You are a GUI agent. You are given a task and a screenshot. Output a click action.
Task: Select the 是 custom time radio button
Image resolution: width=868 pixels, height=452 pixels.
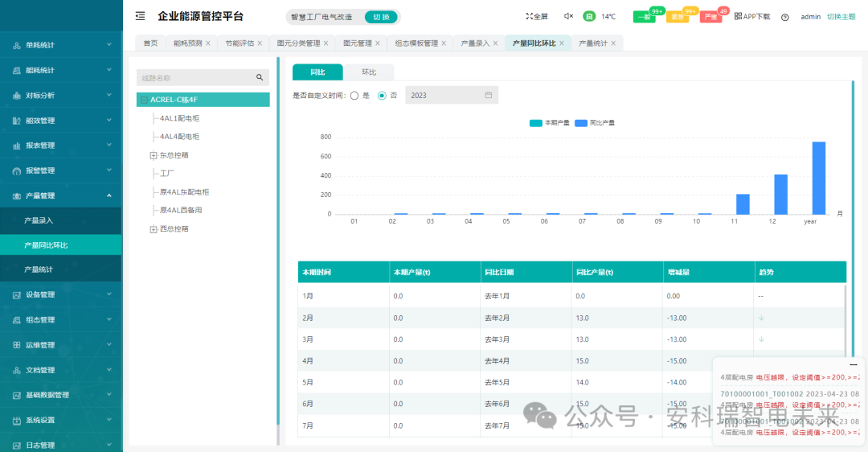354,95
